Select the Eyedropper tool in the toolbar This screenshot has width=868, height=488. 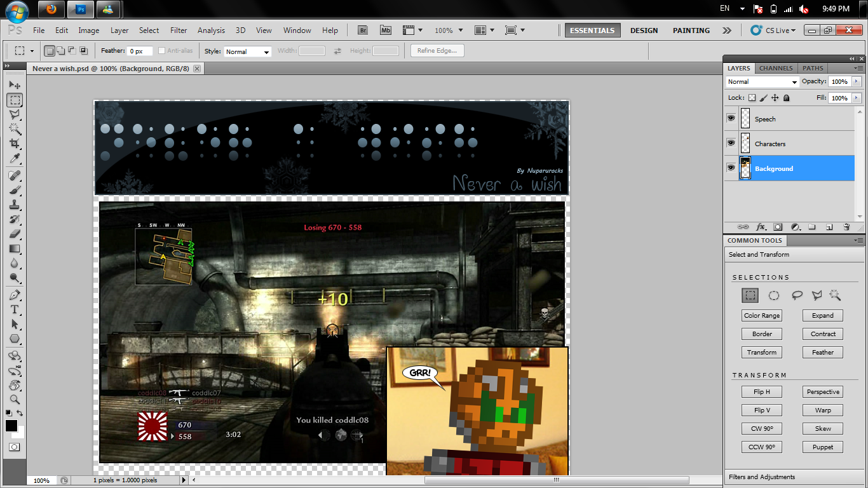[15, 159]
